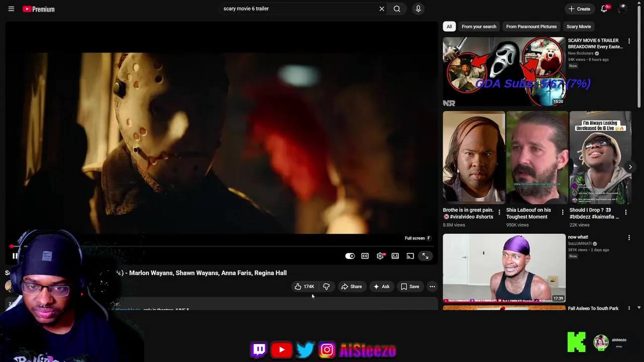This screenshot has height=362, width=644.
Task: Open more actions ellipsis under video
Action: (432, 287)
